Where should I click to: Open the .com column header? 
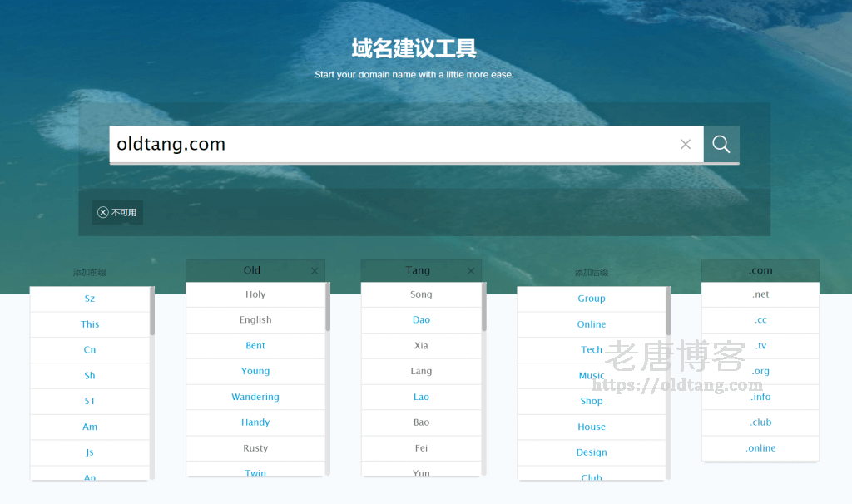[x=760, y=270]
